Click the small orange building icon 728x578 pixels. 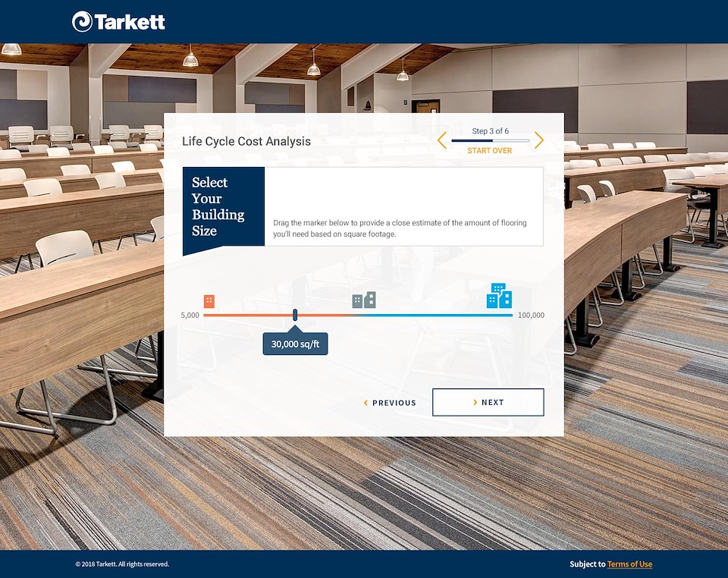pyautogui.click(x=209, y=301)
